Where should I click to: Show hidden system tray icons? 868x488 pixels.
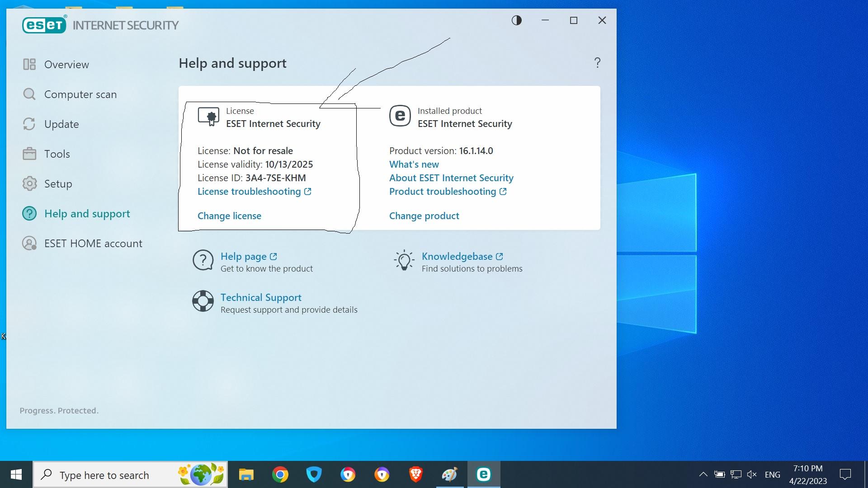[703, 474]
